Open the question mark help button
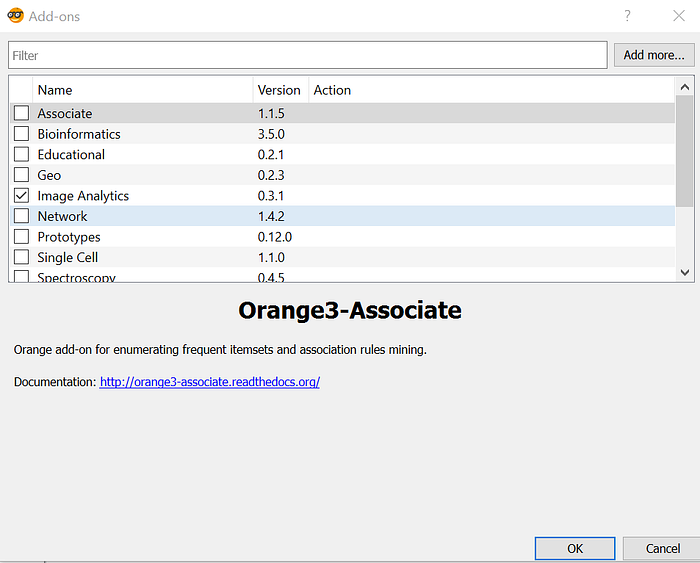Screen dimensions: 700x563 pos(627,16)
